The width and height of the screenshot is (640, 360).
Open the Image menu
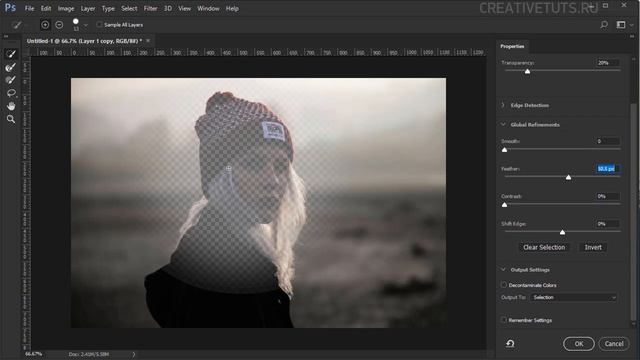[x=66, y=8]
